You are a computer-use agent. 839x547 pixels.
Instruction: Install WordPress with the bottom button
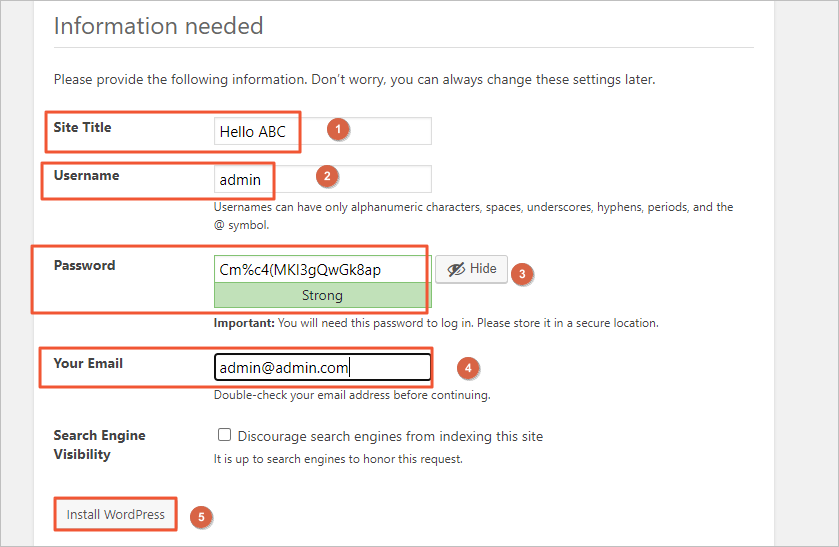pyautogui.click(x=116, y=514)
